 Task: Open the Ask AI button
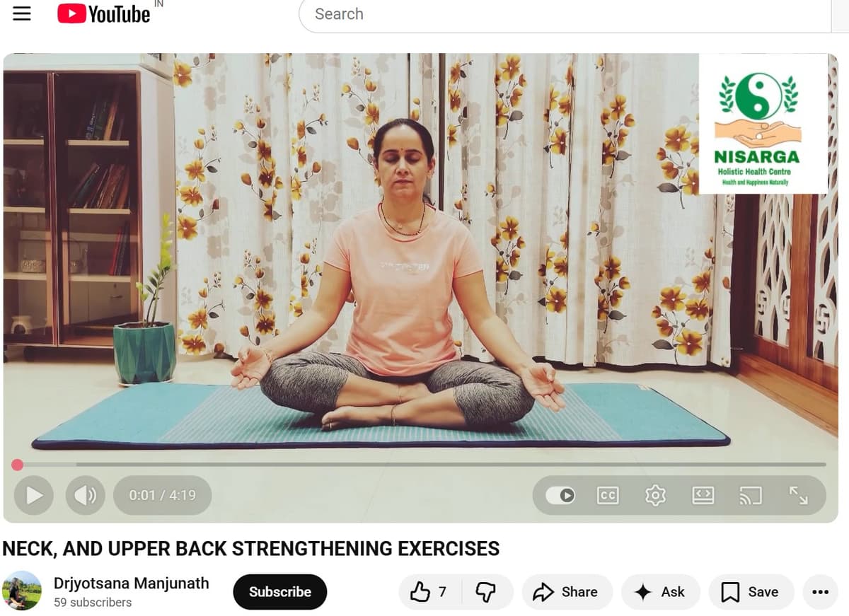tap(661, 592)
